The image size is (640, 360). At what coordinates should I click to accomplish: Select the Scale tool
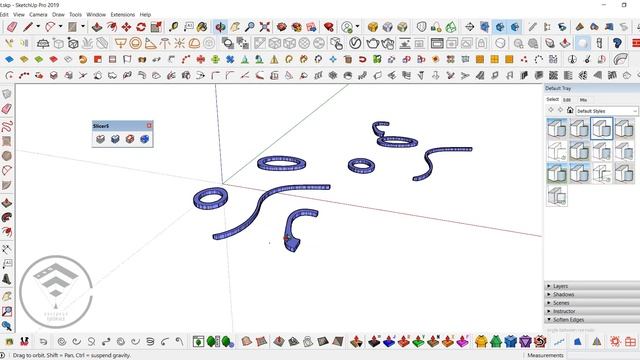click(156, 27)
